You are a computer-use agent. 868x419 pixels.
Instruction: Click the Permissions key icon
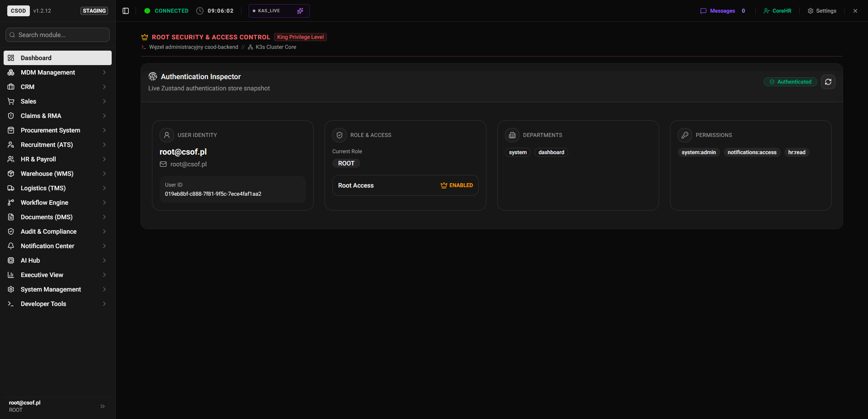(685, 135)
